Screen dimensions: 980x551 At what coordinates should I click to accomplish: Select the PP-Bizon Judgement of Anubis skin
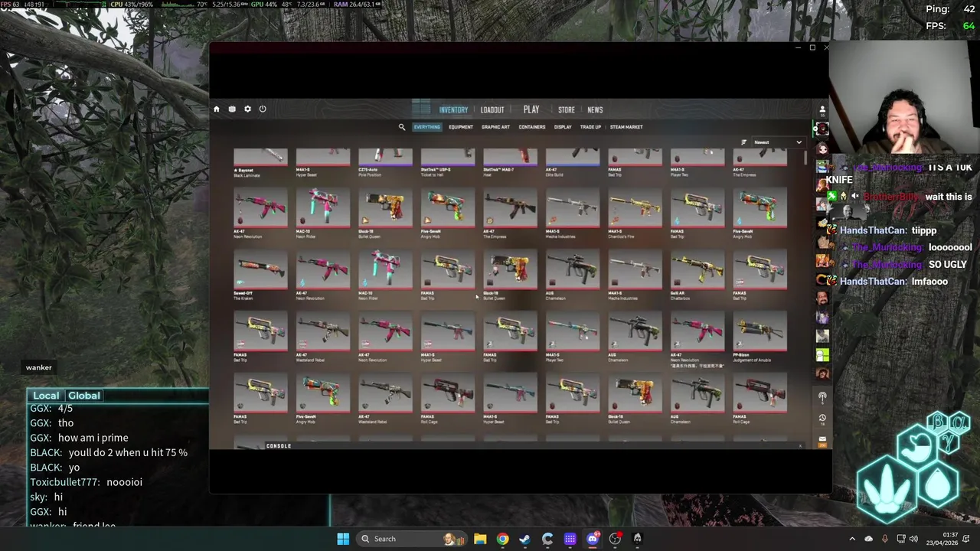point(760,337)
